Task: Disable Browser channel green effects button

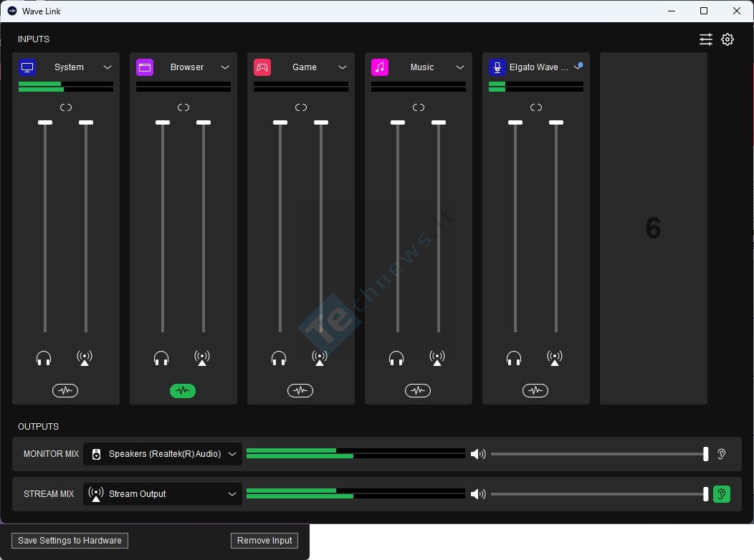Action: [x=183, y=390]
